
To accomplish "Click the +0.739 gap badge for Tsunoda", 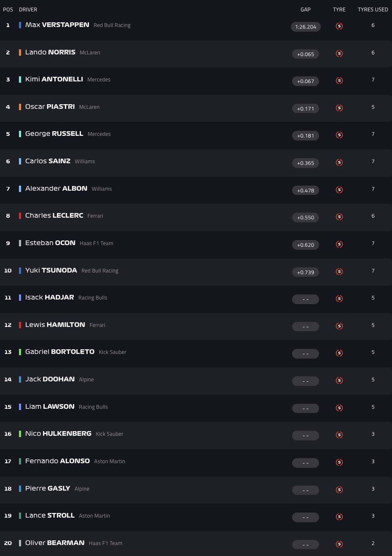I will 306,272.
